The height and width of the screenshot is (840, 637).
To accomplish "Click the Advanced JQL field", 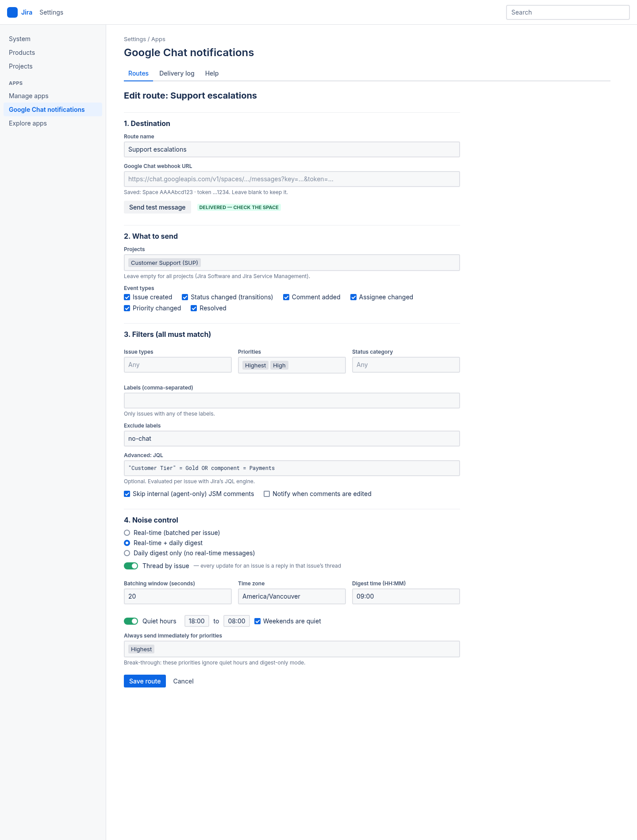I will click(x=292, y=468).
